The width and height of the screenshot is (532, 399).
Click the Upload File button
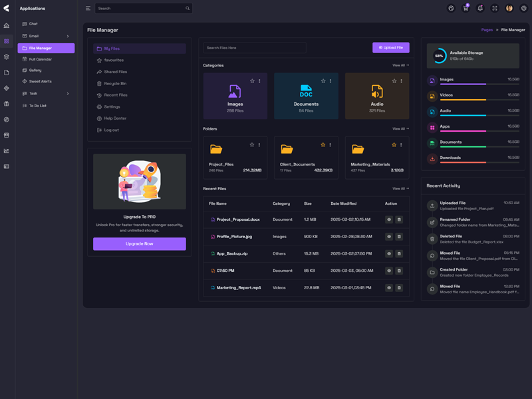coord(390,48)
